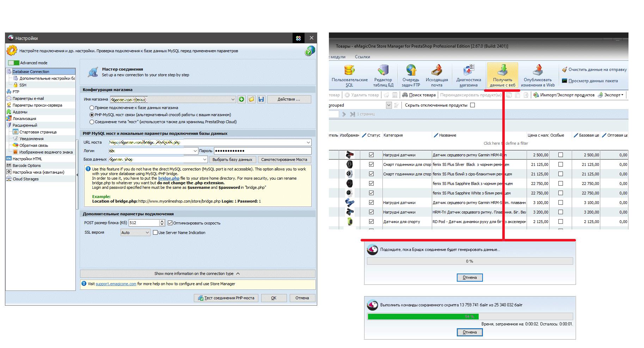The width and height of the screenshot is (644, 348).
Task: Select E-mail parameters in settings tree
Action: [28, 98]
